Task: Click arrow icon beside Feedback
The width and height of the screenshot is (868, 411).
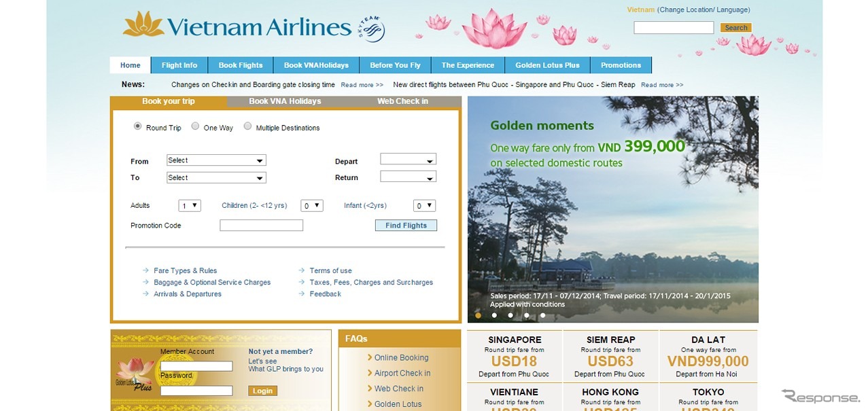Action: click(301, 293)
